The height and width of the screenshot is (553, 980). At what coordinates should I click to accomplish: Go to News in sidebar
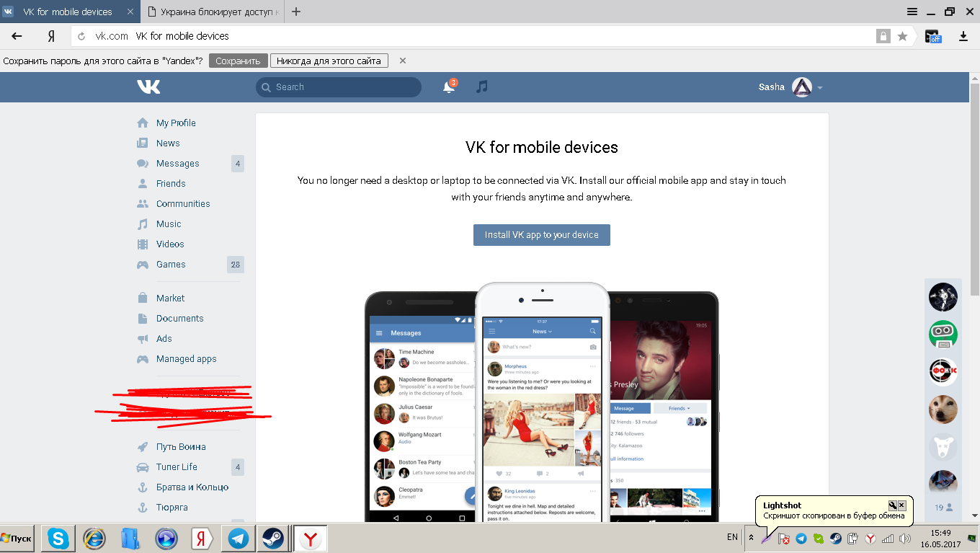click(168, 143)
